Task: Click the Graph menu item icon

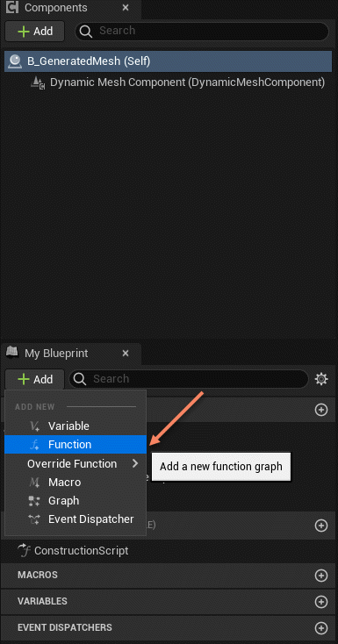Action: 34,501
